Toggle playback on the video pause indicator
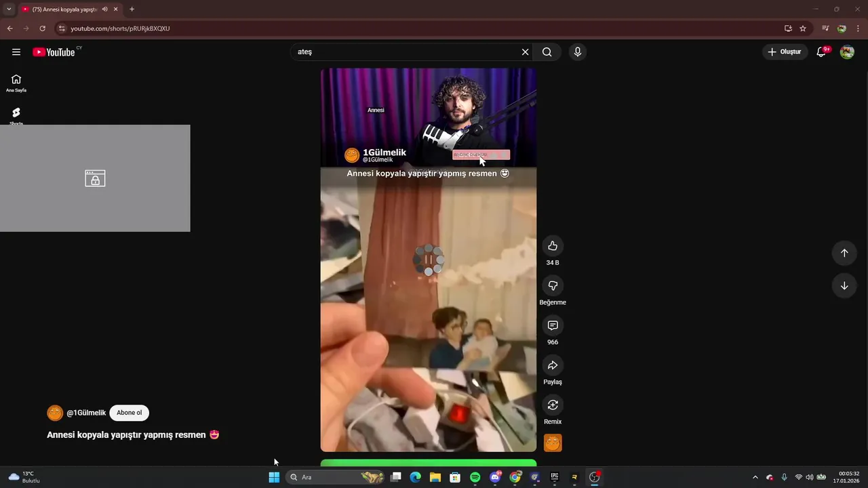 coord(429,260)
